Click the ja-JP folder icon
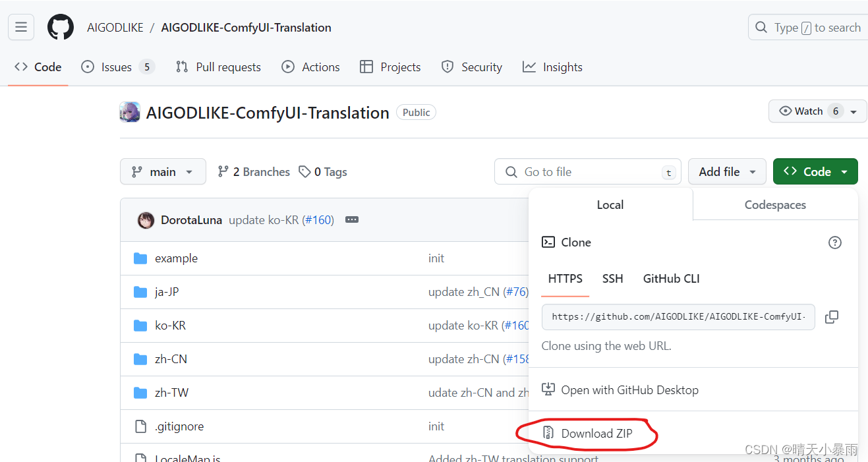 [x=140, y=292]
